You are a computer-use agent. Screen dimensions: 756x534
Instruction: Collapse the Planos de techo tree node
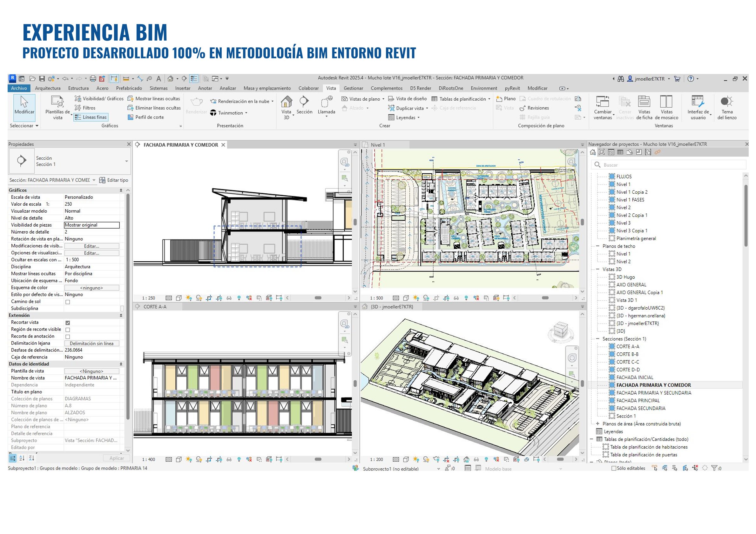[x=597, y=246]
